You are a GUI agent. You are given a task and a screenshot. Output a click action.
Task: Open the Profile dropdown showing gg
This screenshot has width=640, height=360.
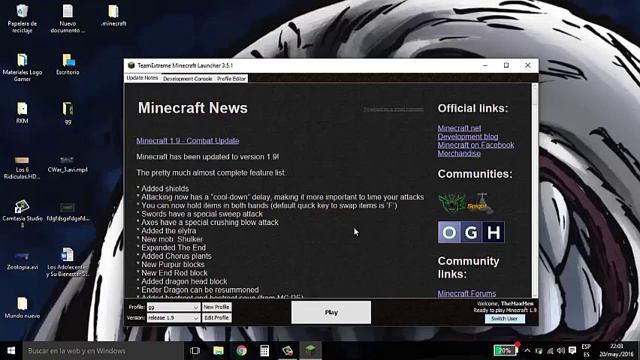point(173,307)
